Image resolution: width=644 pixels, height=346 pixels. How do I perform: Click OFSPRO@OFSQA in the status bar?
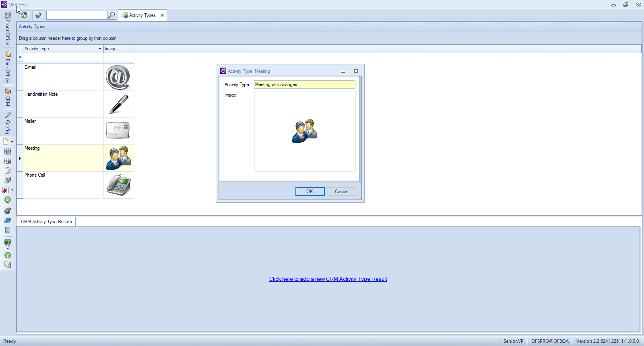pyautogui.click(x=550, y=341)
